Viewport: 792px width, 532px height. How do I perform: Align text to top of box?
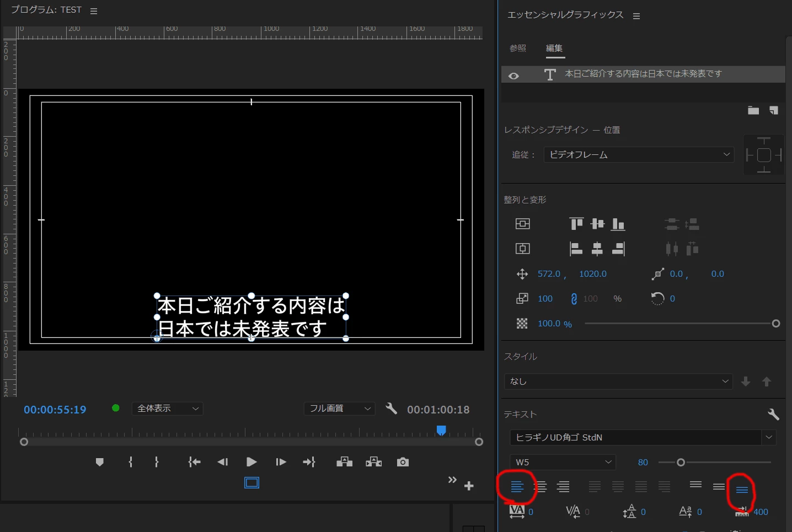[696, 485]
